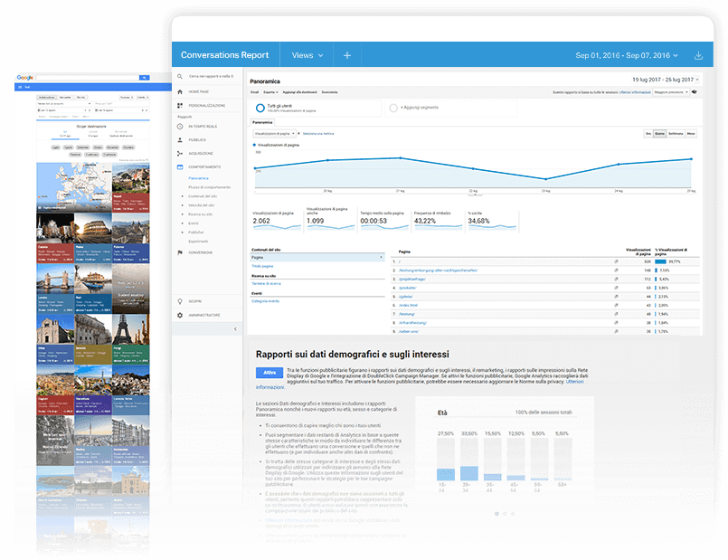Expand the Views dropdown

coord(307,55)
